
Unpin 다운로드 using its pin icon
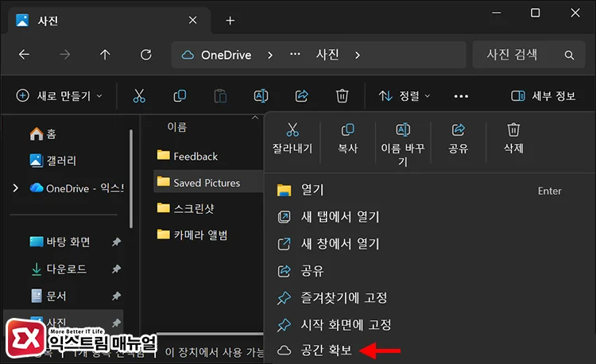pos(116,269)
